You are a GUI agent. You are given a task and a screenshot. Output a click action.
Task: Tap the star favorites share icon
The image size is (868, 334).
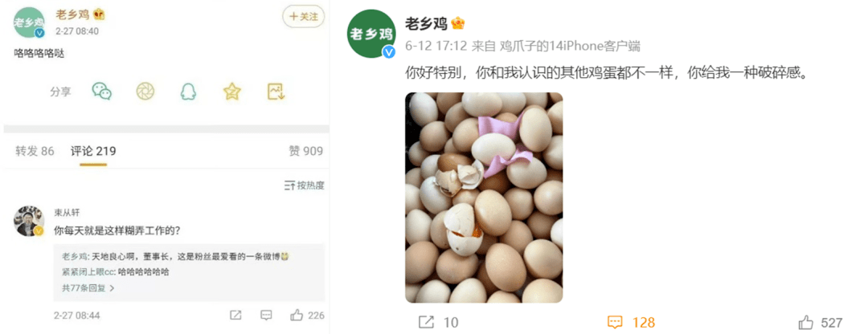(x=232, y=92)
